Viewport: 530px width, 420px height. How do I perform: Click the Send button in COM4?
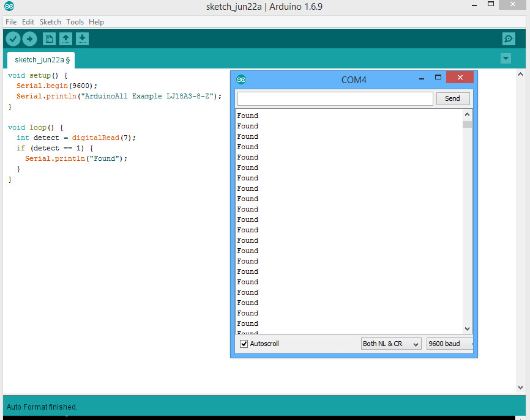[x=453, y=98]
